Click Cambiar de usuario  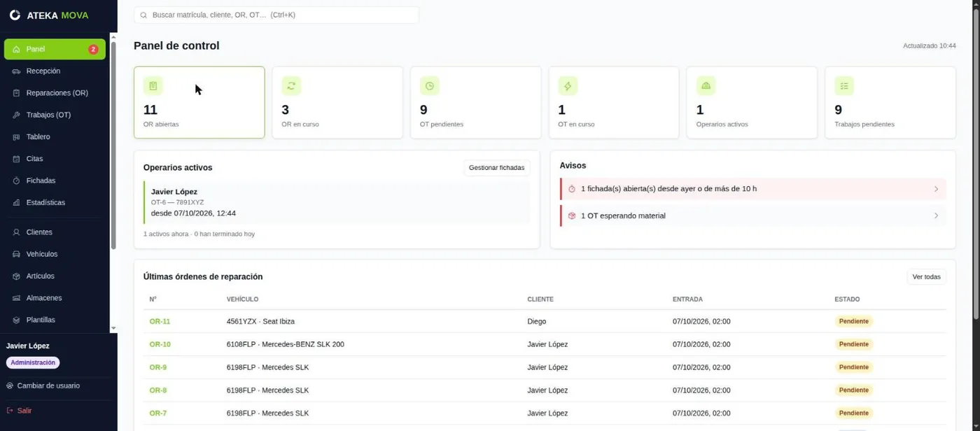click(43, 386)
